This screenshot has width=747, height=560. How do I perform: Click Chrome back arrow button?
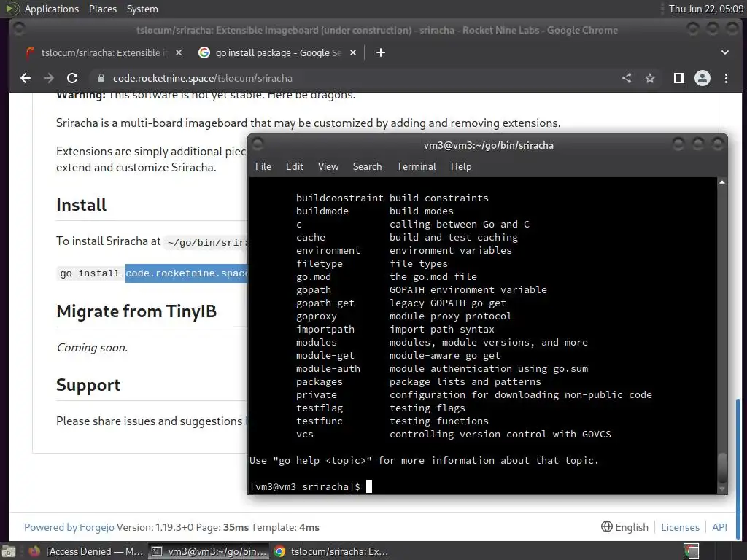[x=26, y=78]
